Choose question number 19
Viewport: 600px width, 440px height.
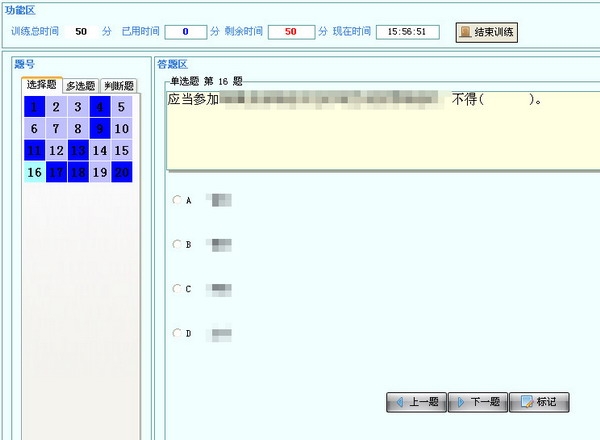tap(100, 172)
